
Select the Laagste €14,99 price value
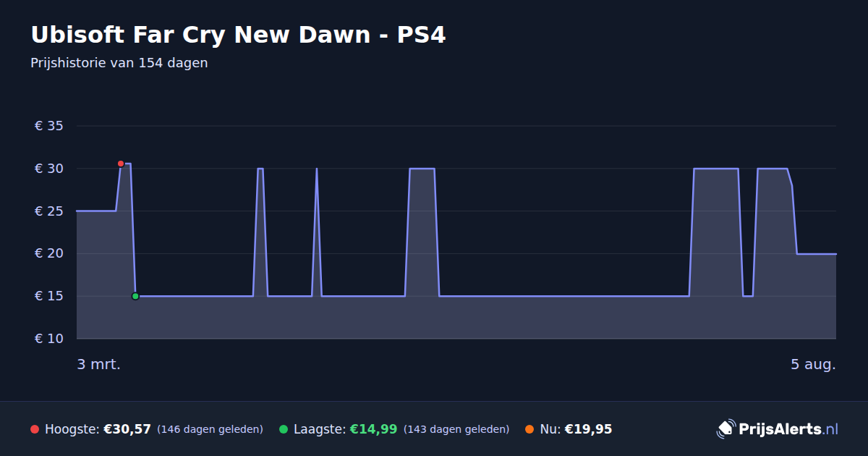[373, 429]
